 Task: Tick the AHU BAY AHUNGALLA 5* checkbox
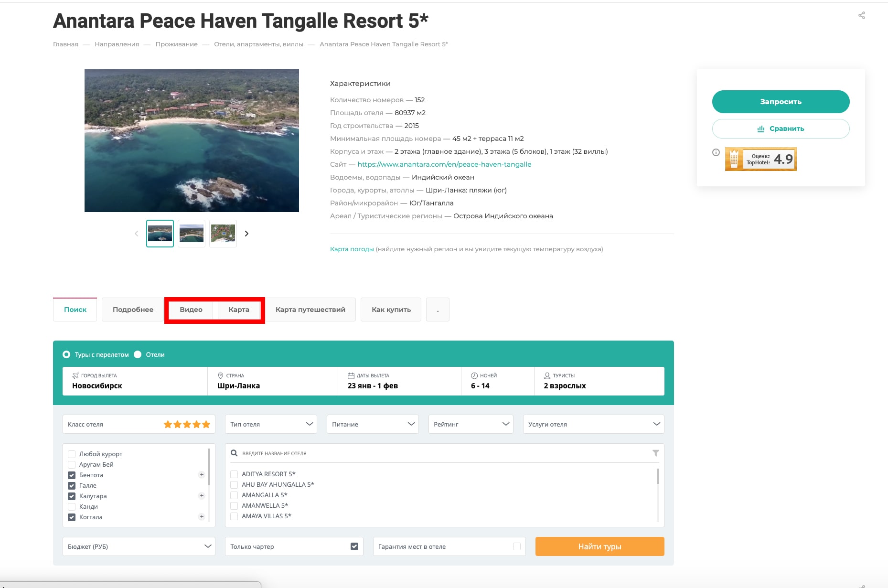click(234, 484)
